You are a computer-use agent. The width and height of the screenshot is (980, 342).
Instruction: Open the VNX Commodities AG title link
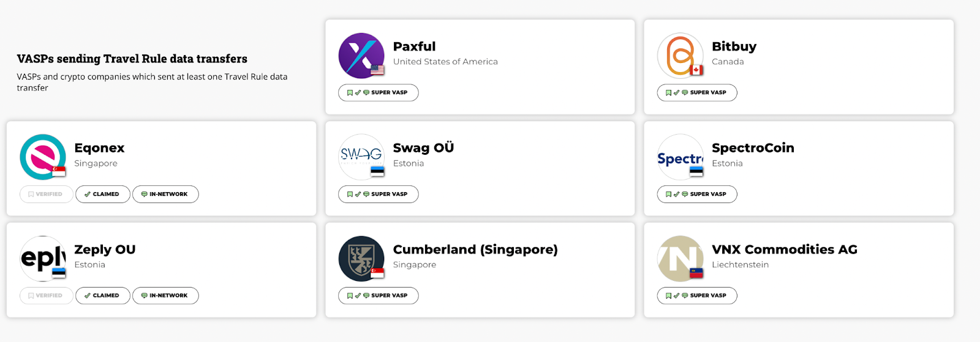[x=784, y=250]
